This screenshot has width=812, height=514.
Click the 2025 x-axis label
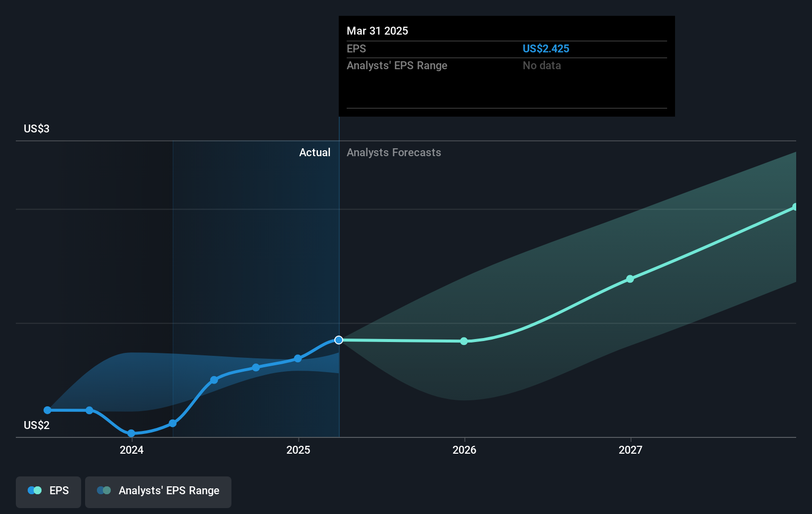pos(298,450)
